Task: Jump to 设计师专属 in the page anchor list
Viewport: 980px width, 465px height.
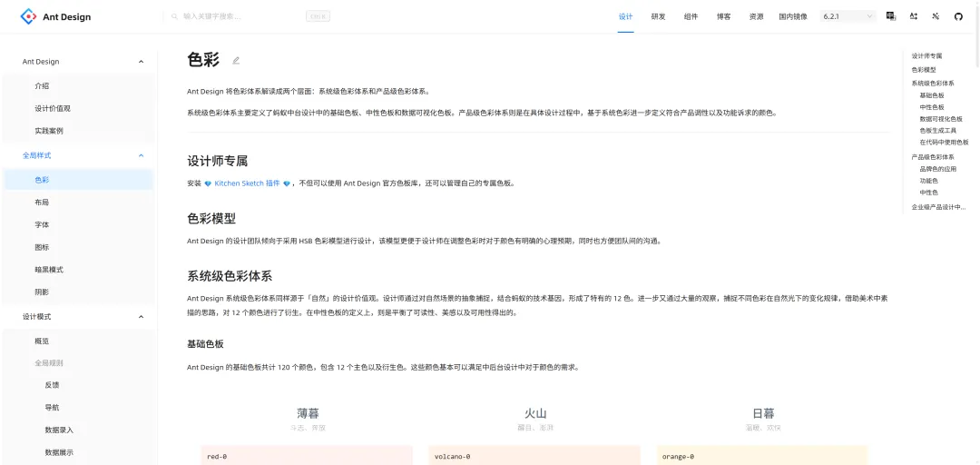Action: tap(926, 56)
